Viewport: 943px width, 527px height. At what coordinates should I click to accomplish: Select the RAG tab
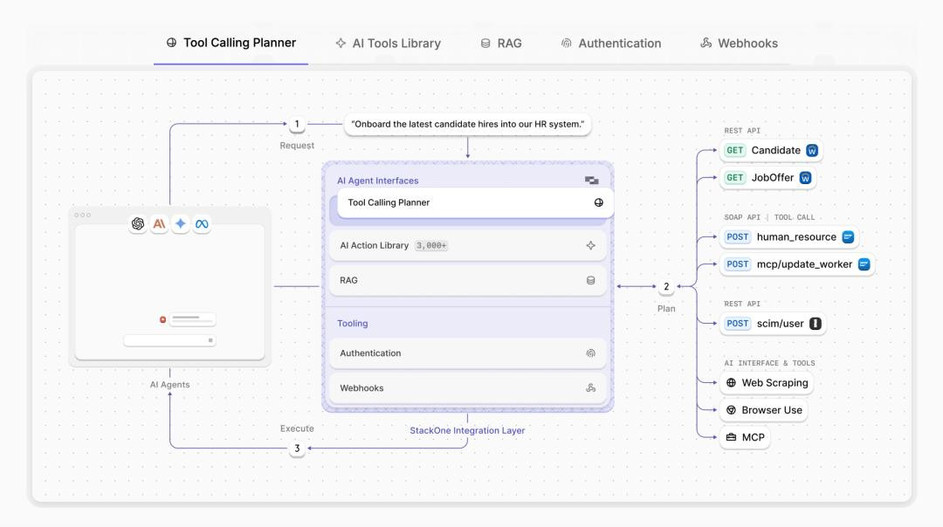point(501,43)
